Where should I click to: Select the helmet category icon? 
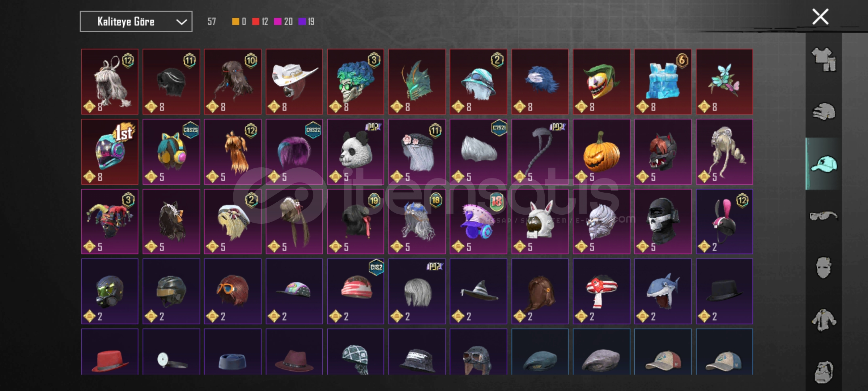click(824, 112)
